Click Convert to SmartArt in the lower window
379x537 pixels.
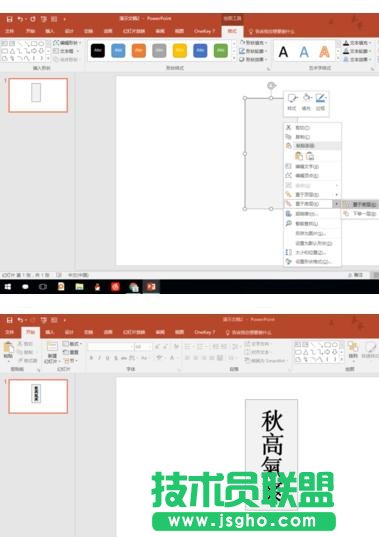click(x=265, y=360)
